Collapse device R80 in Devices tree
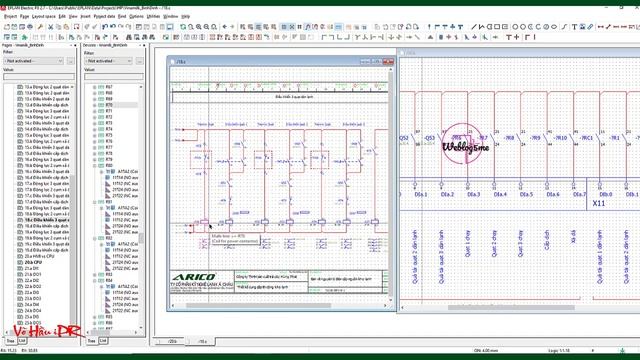Image resolution: width=640 pixels, height=360 pixels. (x=95, y=166)
